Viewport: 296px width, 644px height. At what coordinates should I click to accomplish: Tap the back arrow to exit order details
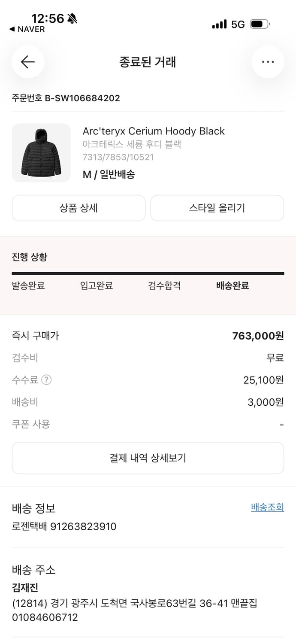coord(28,62)
